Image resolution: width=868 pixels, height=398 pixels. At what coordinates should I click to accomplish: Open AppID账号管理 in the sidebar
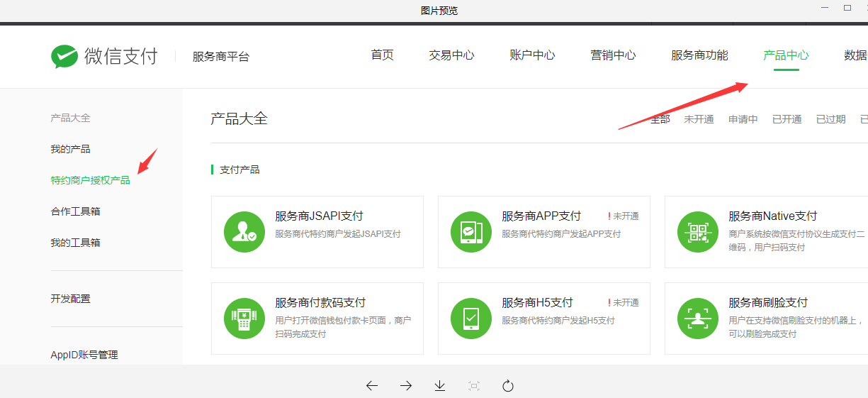point(84,355)
